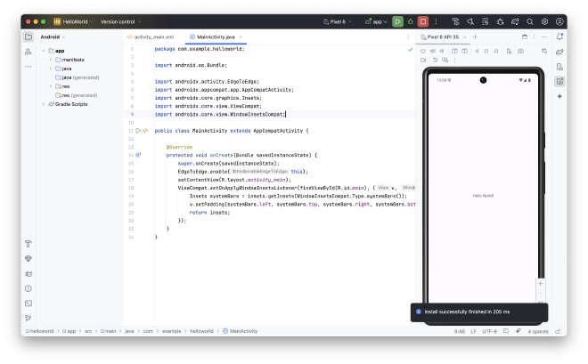Select res (generated) folder in tree
The width and height of the screenshot is (588, 364).
point(76,95)
